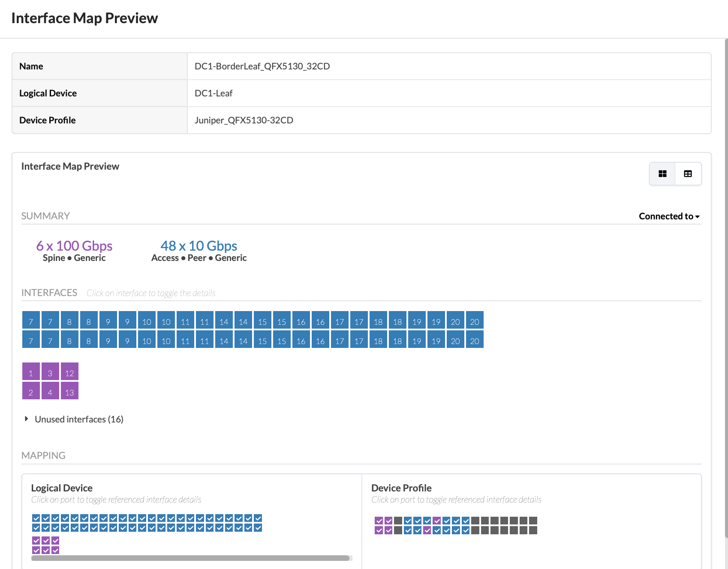Expand the Unused interfaces (16) section
Image resolution: width=728 pixels, height=569 pixels.
click(x=74, y=419)
